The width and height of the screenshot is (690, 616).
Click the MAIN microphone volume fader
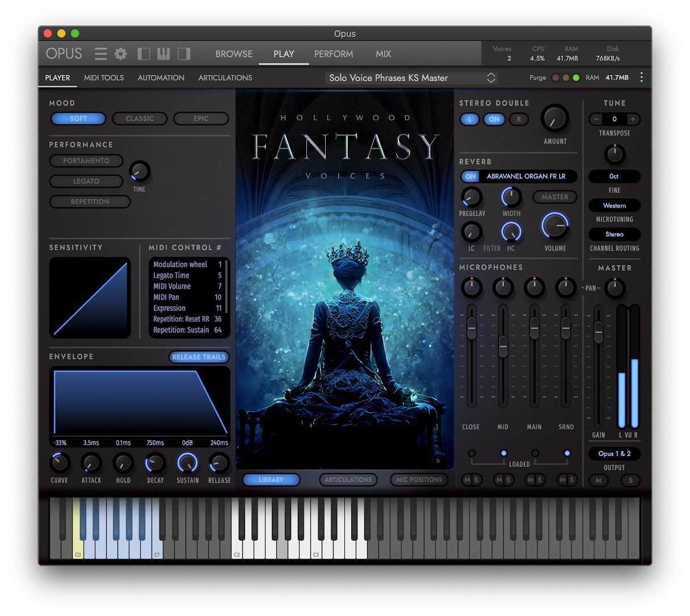[534, 328]
